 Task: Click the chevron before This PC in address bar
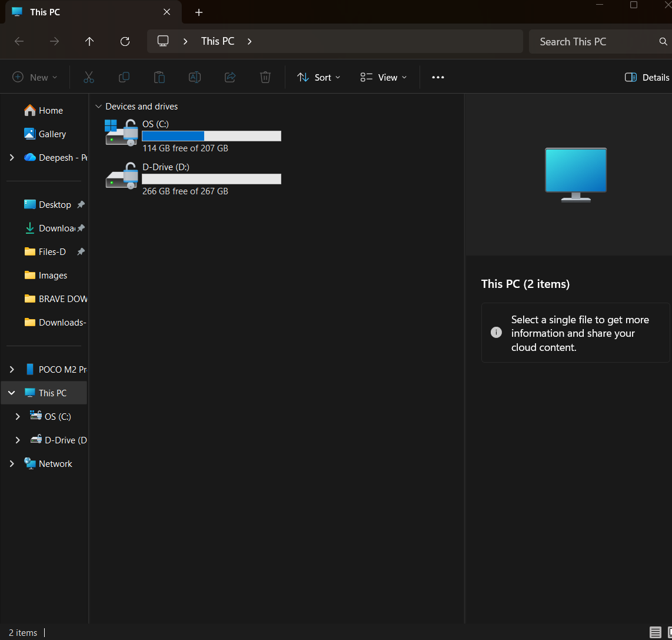tap(185, 42)
